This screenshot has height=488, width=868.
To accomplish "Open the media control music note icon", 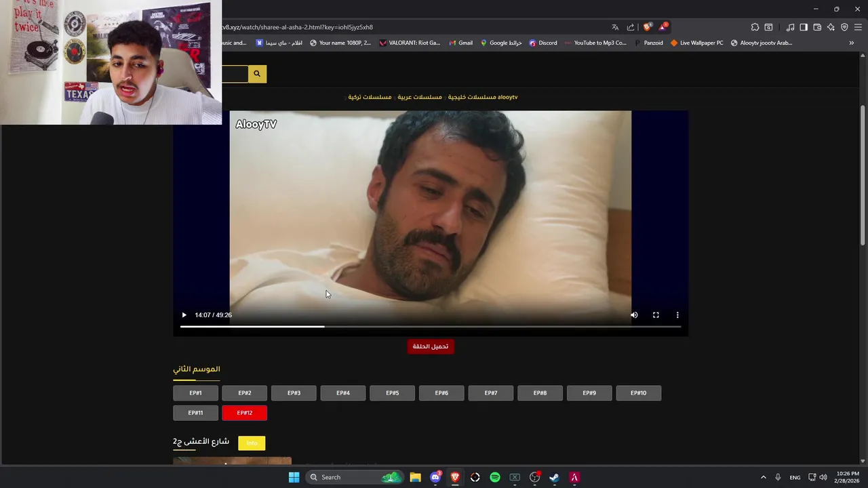I will coord(790,27).
